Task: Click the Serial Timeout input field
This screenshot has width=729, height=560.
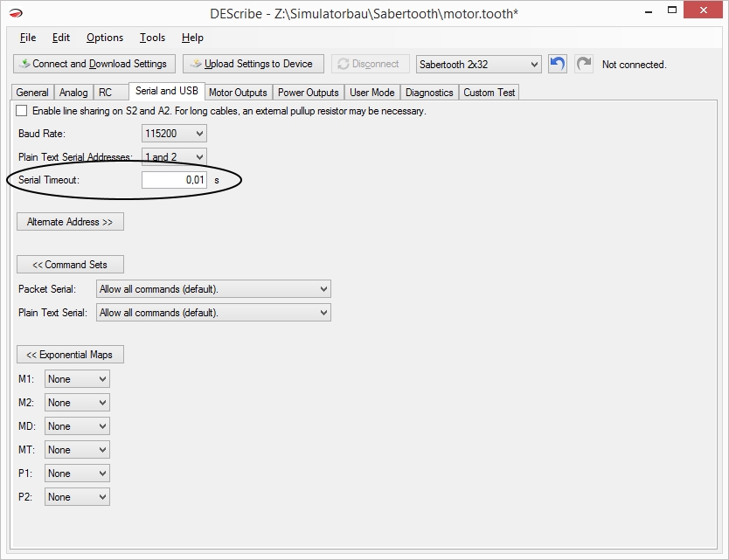Action: click(x=174, y=180)
